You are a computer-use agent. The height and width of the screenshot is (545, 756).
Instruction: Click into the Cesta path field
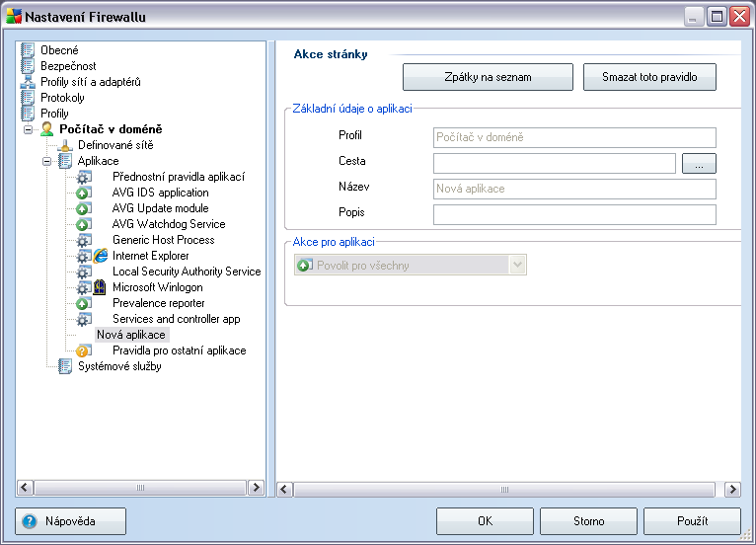tap(555, 164)
